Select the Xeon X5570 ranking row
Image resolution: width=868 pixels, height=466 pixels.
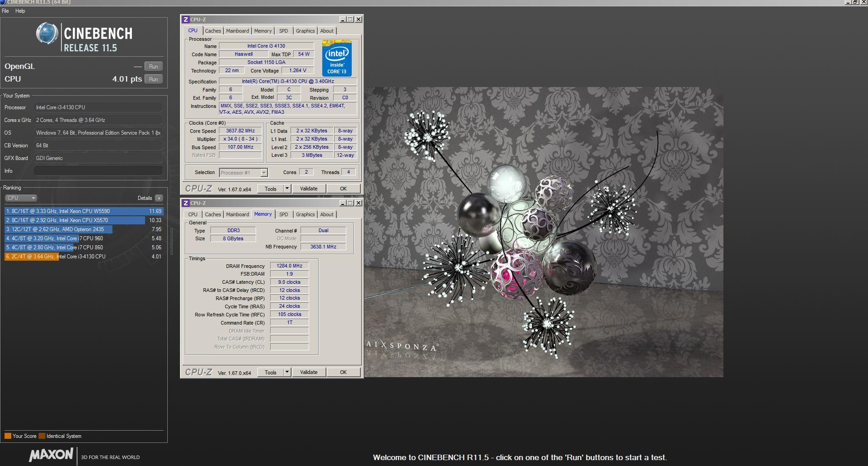click(x=84, y=220)
